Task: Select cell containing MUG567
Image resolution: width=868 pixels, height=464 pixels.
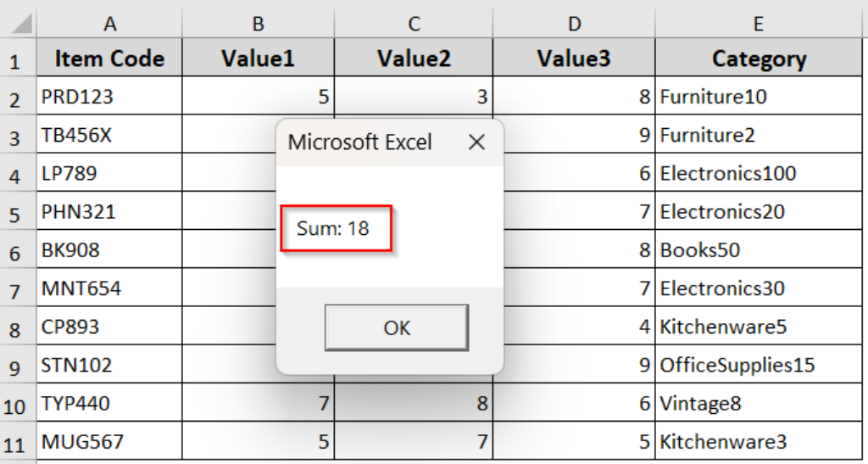Action: (109, 442)
